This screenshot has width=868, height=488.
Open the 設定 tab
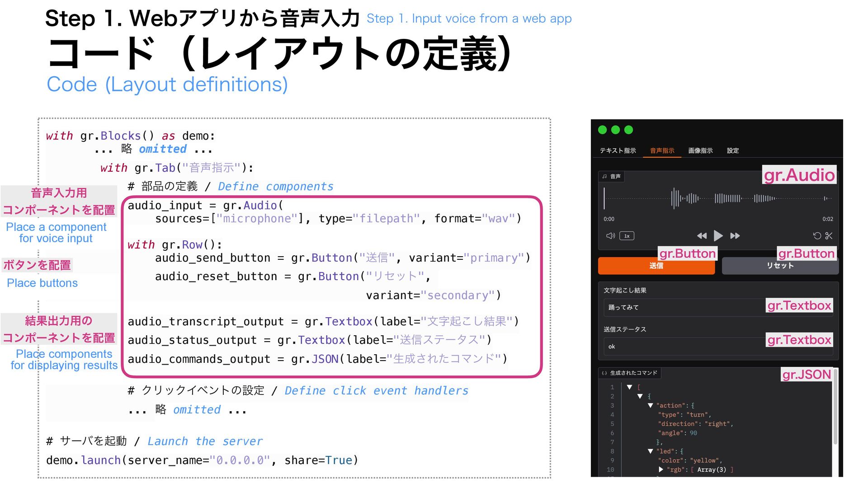733,150
